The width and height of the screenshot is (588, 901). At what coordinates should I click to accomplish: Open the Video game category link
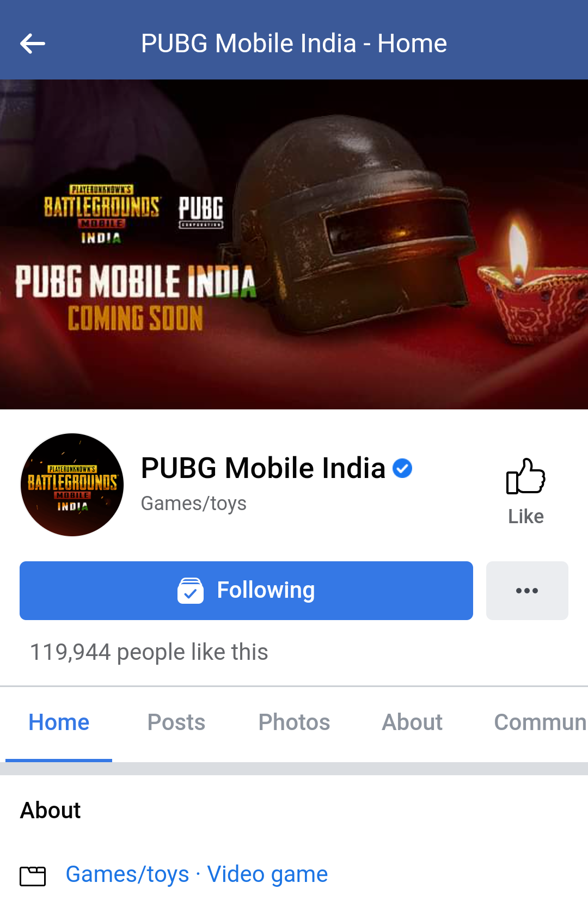tap(267, 874)
